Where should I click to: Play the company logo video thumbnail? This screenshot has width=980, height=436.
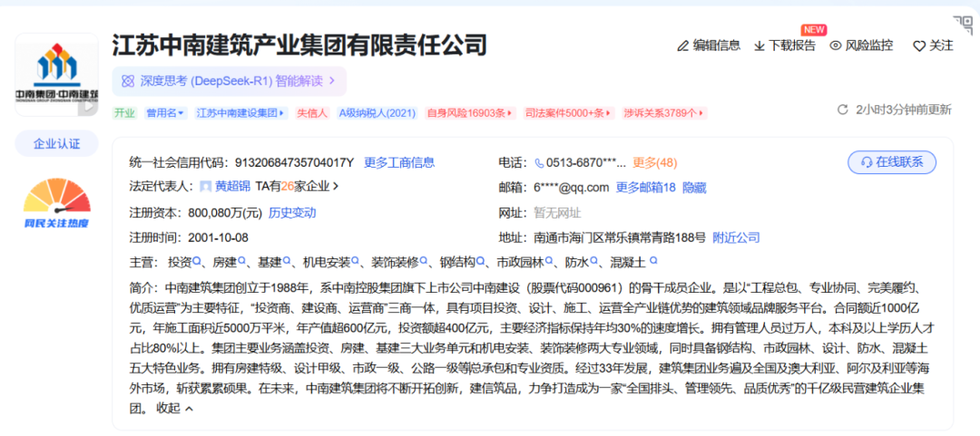[89, 105]
